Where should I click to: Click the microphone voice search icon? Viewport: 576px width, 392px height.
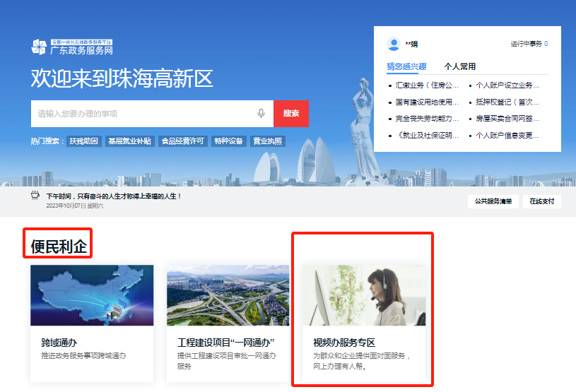pyautogui.click(x=261, y=114)
